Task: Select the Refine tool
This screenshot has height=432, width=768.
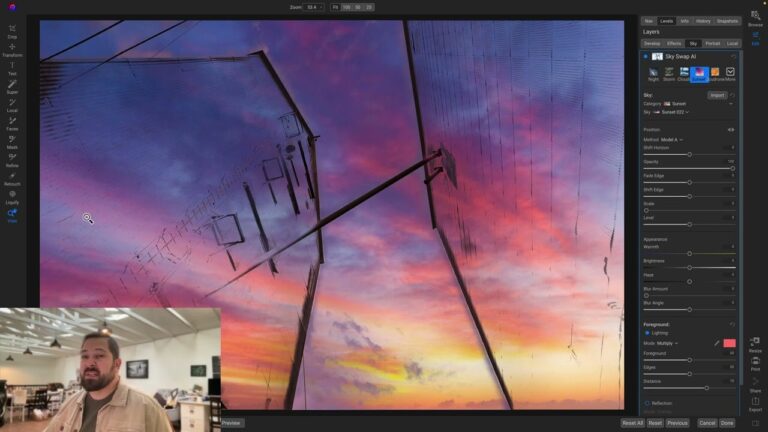Action: point(12,160)
